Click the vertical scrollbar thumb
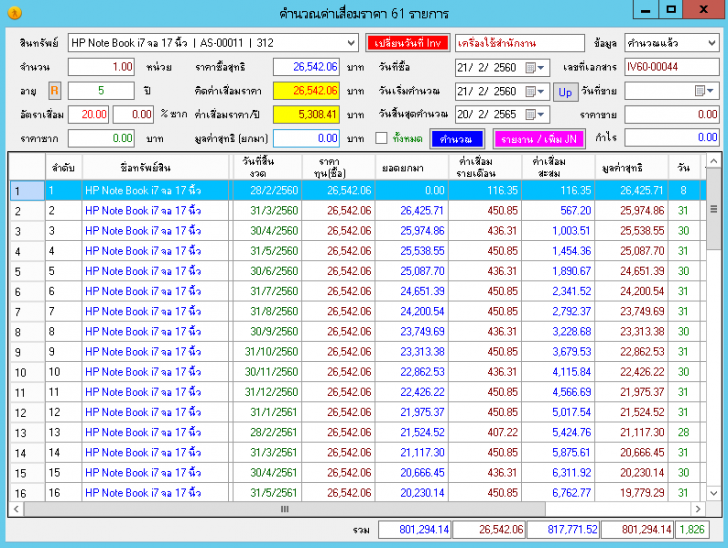The height and width of the screenshot is (548, 728). pos(714,209)
